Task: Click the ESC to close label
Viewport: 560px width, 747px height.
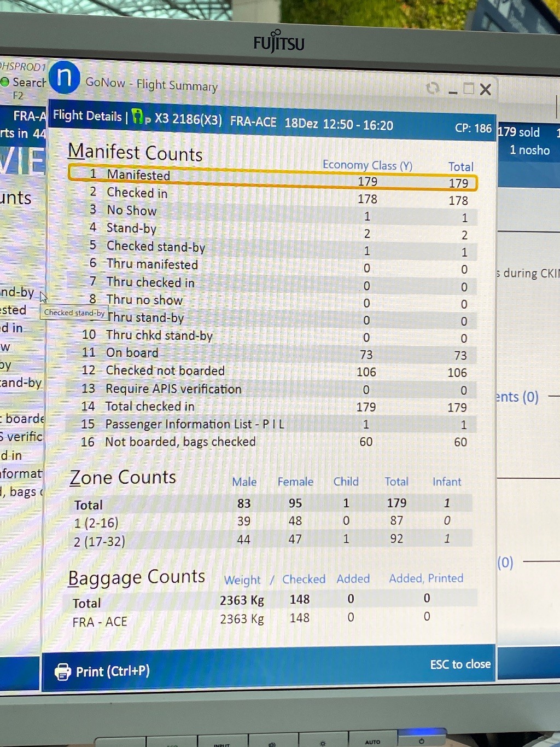Action: pos(460,664)
